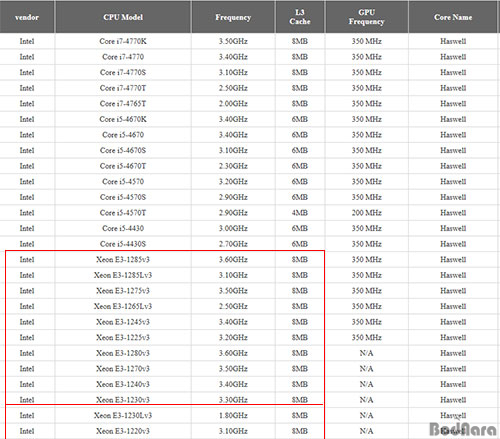Select the Core Name column header
Screen dimensions: 500x439
pos(453,17)
